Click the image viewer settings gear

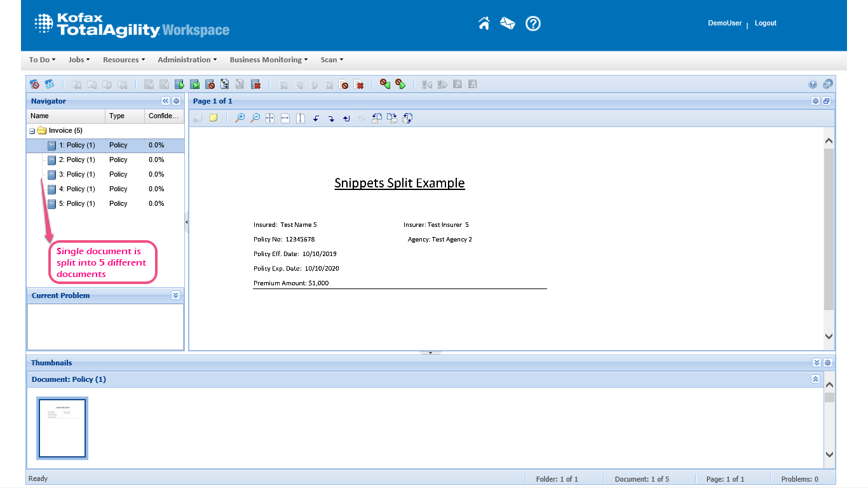point(815,101)
